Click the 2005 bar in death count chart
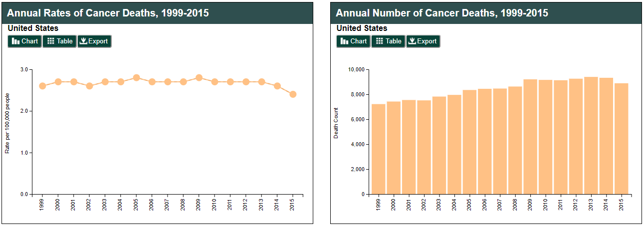This screenshot has width=644, height=226. tap(469, 142)
